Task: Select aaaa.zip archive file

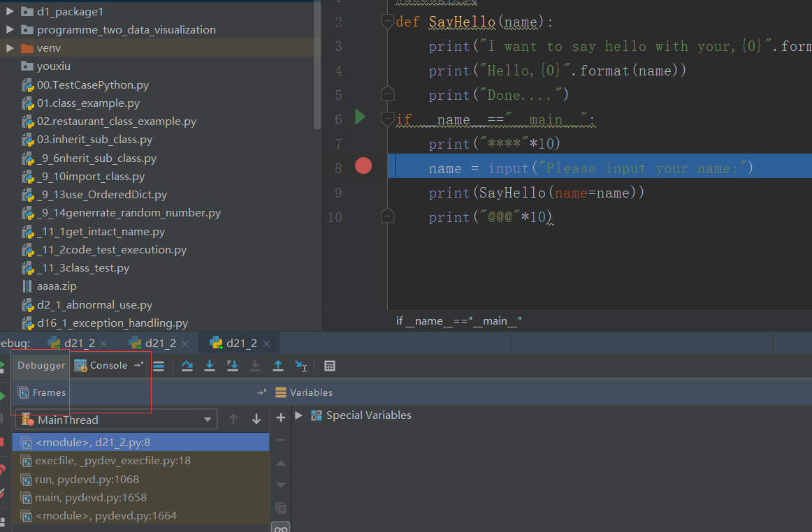Action: coord(50,286)
